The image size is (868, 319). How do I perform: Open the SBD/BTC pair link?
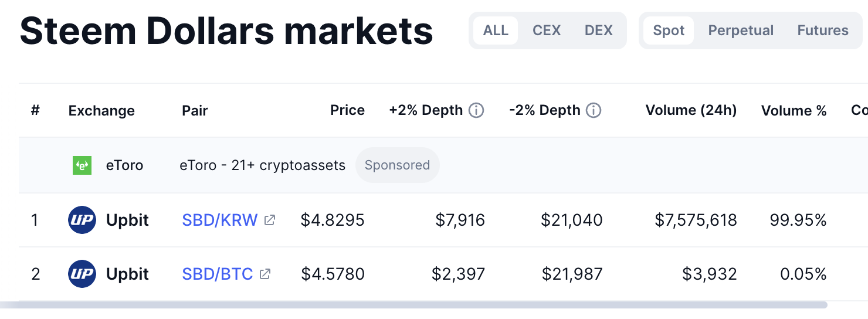click(218, 274)
